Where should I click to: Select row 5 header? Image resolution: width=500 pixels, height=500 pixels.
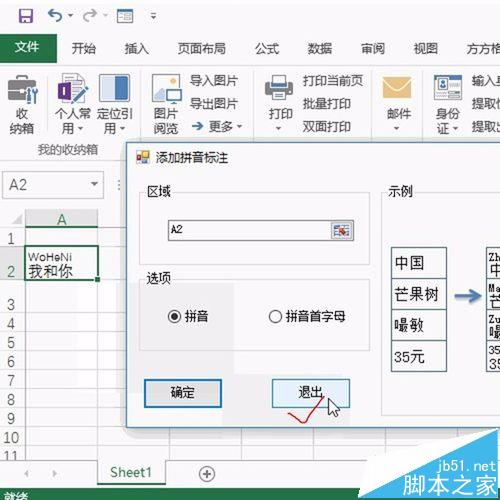click(11, 343)
